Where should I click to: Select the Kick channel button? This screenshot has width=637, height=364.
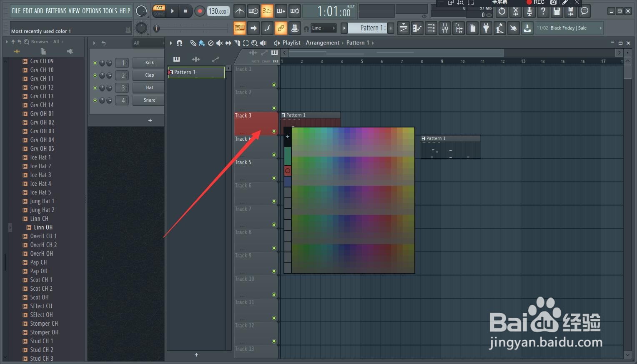coord(149,63)
